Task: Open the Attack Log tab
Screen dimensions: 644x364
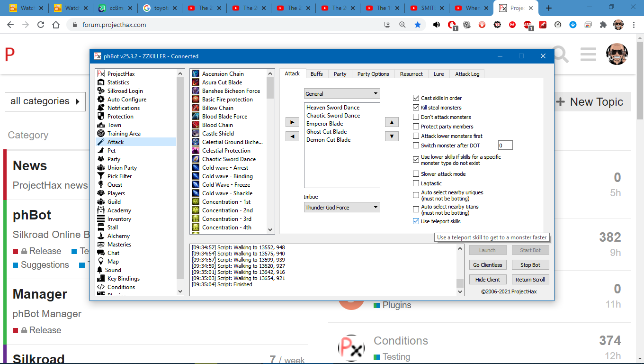Action: 467,74
